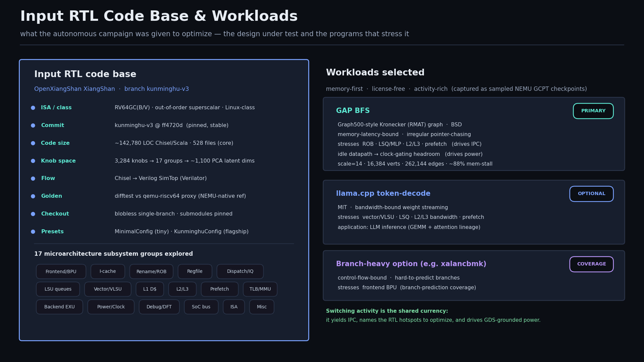Choose the Dispatch/IQ chip

(240, 271)
